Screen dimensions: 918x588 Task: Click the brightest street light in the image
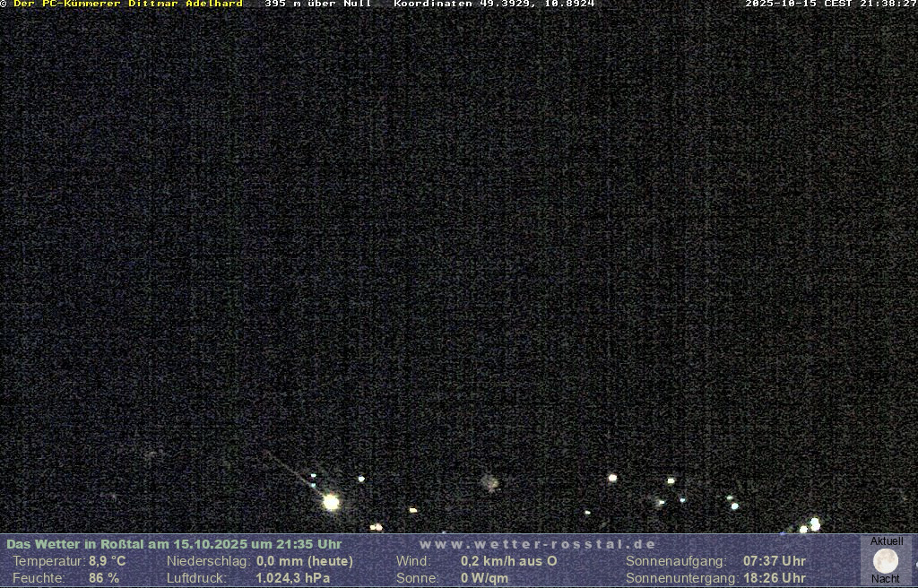331,502
